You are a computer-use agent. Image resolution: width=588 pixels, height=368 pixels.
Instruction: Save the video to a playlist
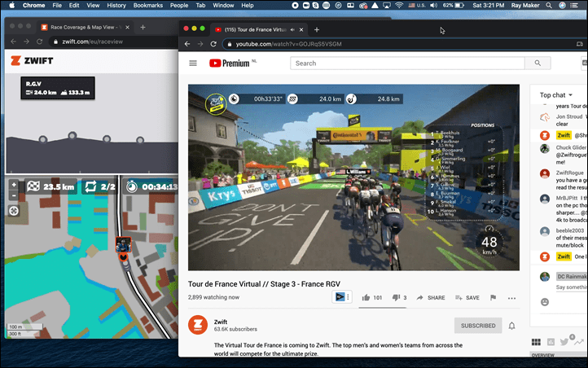click(467, 297)
